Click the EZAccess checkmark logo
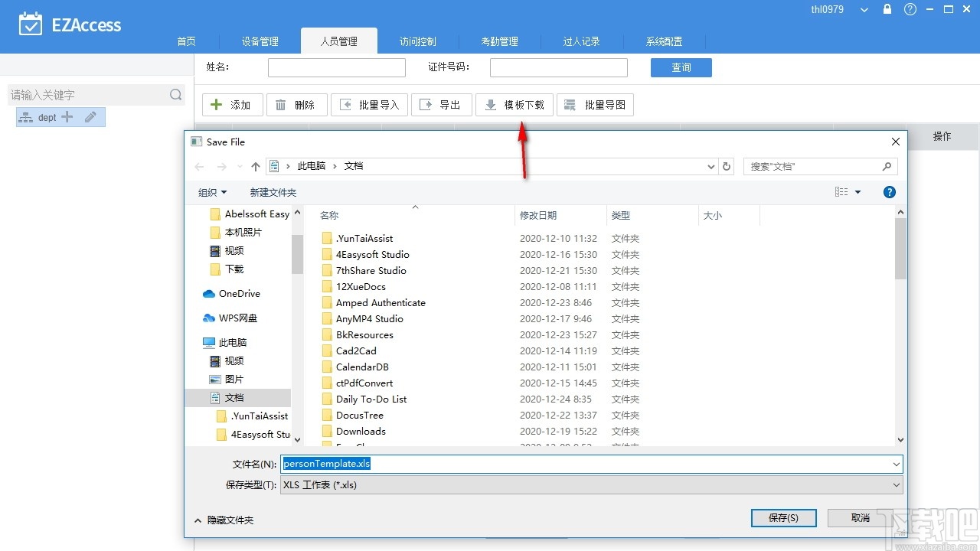Image resolution: width=980 pixels, height=551 pixels. coord(31,24)
